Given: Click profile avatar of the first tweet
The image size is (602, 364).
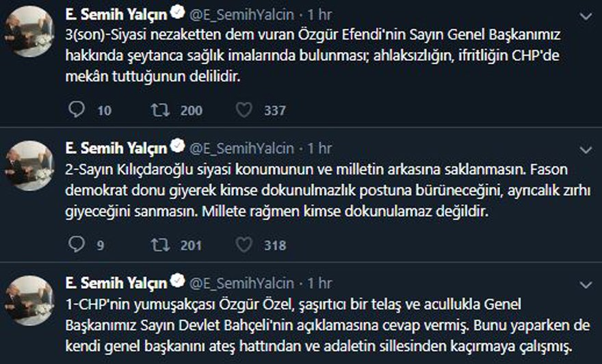Looking at the screenshot, I should [x=29, y=30].
